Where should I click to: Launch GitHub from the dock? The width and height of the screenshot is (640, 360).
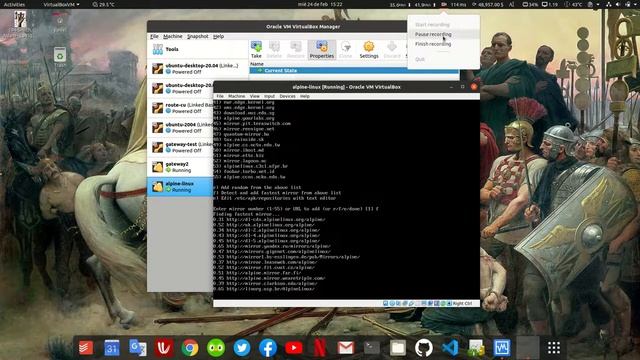[x=424, y=348]
